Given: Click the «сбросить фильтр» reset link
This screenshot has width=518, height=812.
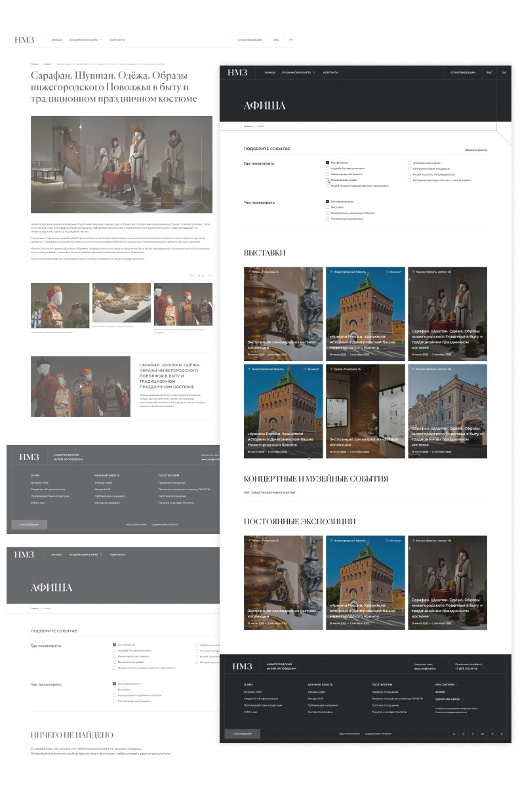Looking at the screenshot, I should 475,150.
